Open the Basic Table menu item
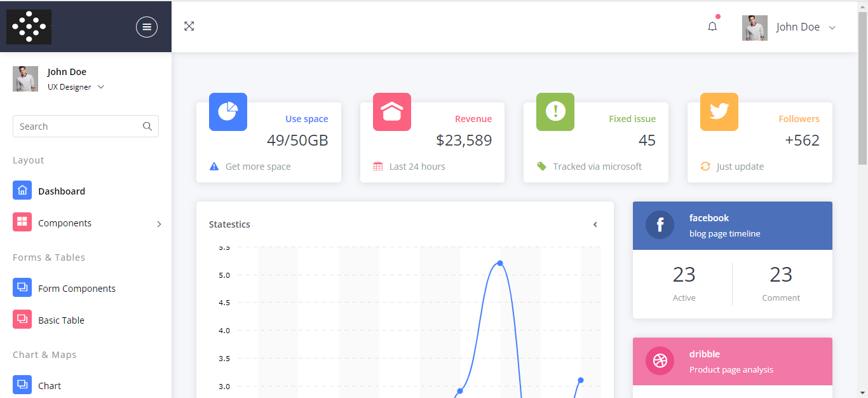 (x=61, y=320)
